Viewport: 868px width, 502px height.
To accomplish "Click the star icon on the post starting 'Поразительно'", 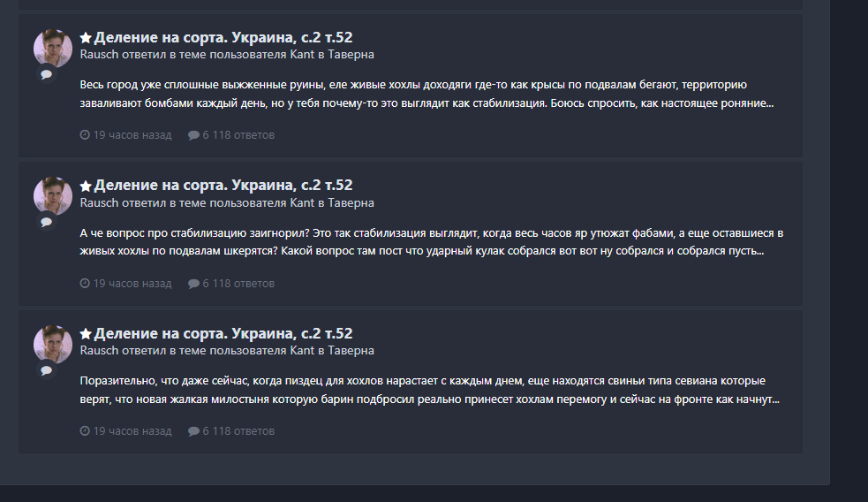I will pyautogui.click(x=86, y=334).
